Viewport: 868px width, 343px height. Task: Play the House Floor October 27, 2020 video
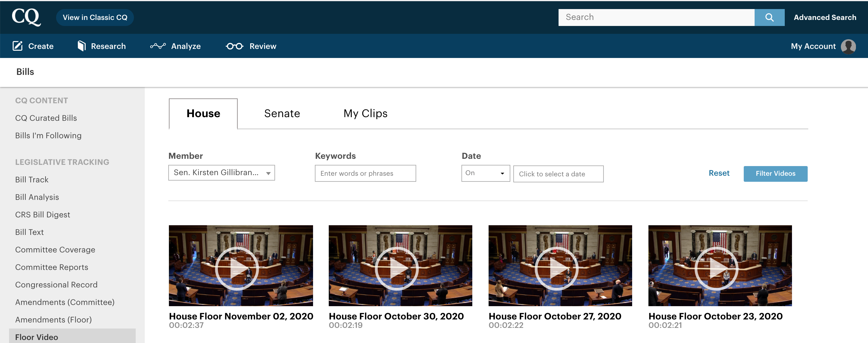click(x=557, y=268)
